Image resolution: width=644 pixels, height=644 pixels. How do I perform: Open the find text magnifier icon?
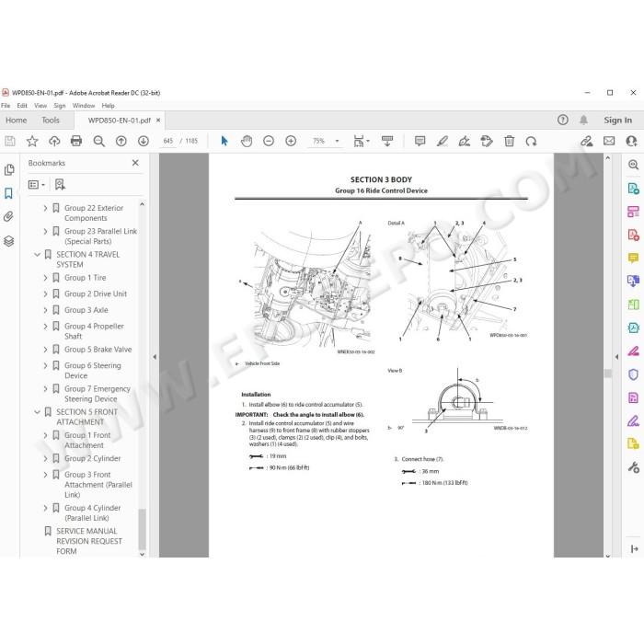pos(99,142)
